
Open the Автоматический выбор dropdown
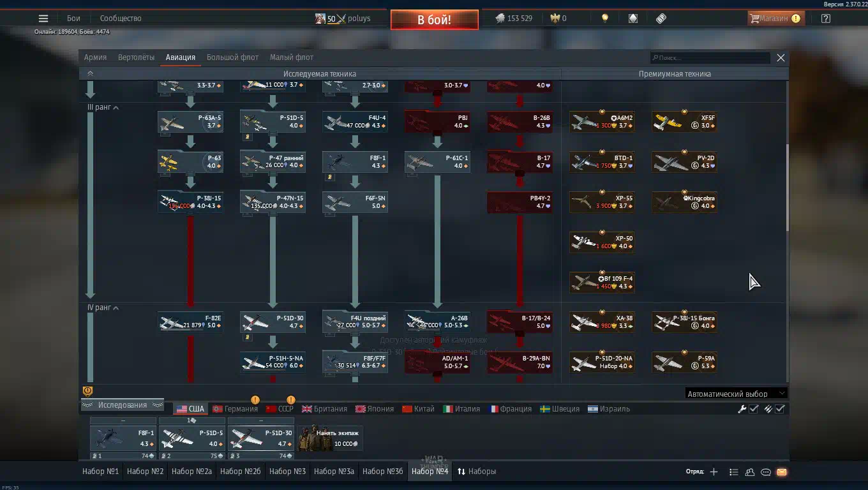(736, 394)
